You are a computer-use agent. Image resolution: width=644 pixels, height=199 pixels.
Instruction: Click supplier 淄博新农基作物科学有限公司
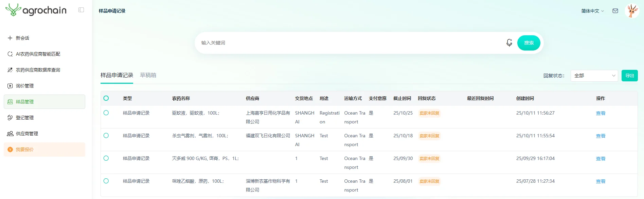(x=268, y=185)
